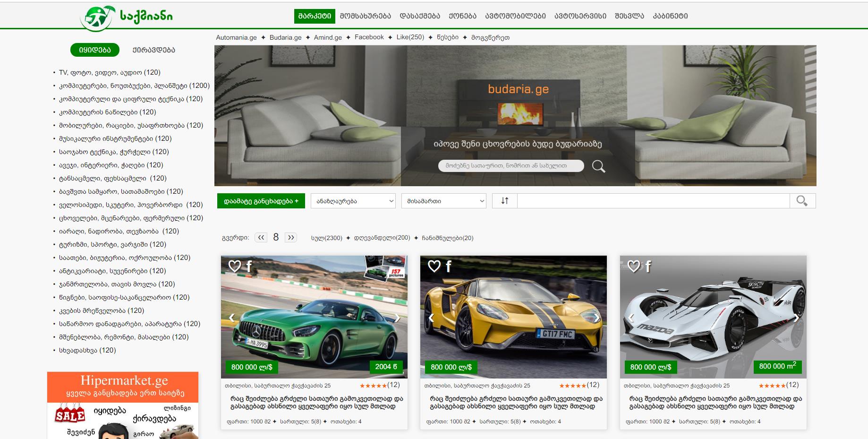Select the იყიდება (for sale) toggle

click(95, 50)
